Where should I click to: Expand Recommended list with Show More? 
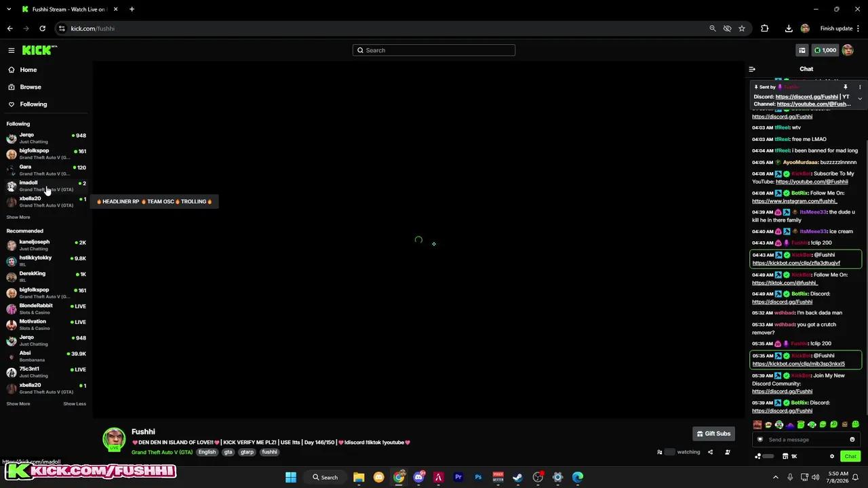tap(18, 404)
